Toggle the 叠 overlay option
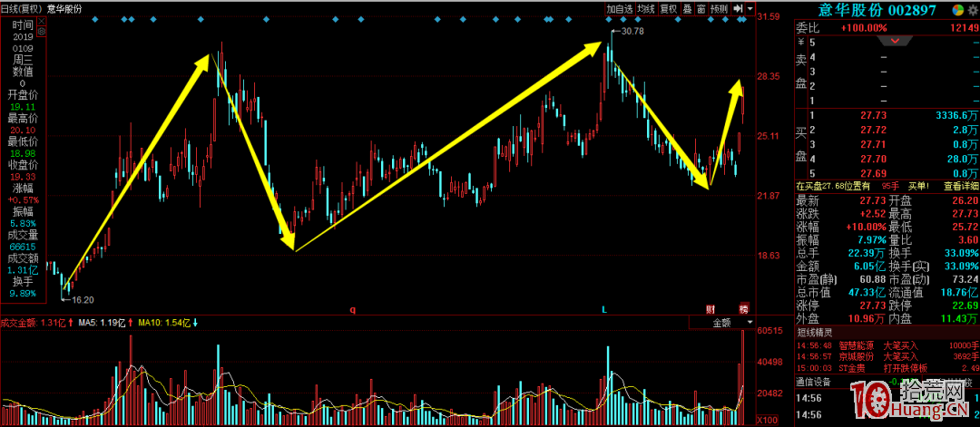This screenshot has height=427, width=980. 687,9
